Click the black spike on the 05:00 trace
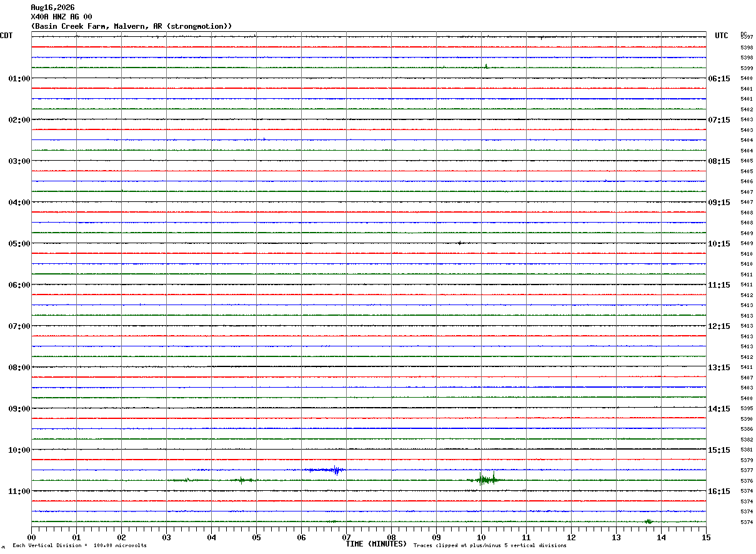 coord(459,243)
